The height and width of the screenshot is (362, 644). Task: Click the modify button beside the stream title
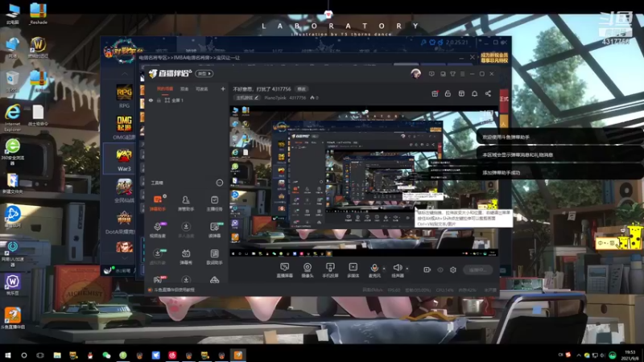tap(302, 89)
